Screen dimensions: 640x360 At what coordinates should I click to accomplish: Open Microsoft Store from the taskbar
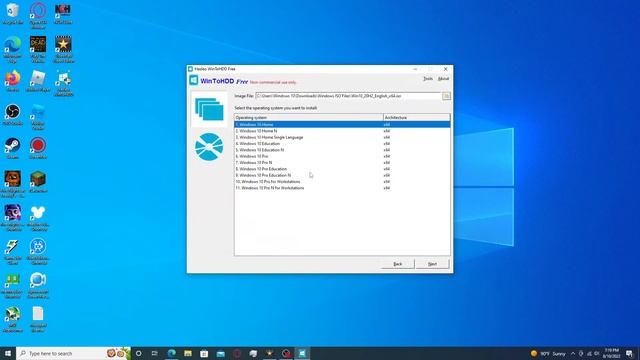204,353
